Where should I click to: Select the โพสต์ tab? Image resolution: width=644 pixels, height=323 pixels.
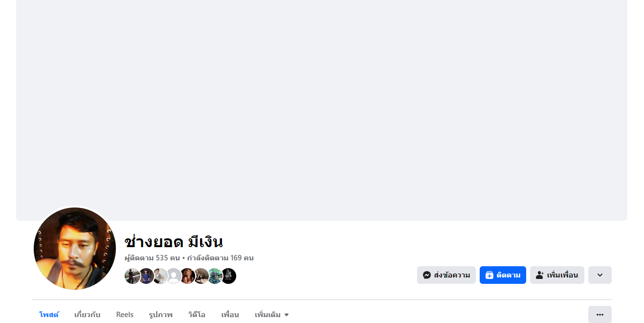(49, 315)
